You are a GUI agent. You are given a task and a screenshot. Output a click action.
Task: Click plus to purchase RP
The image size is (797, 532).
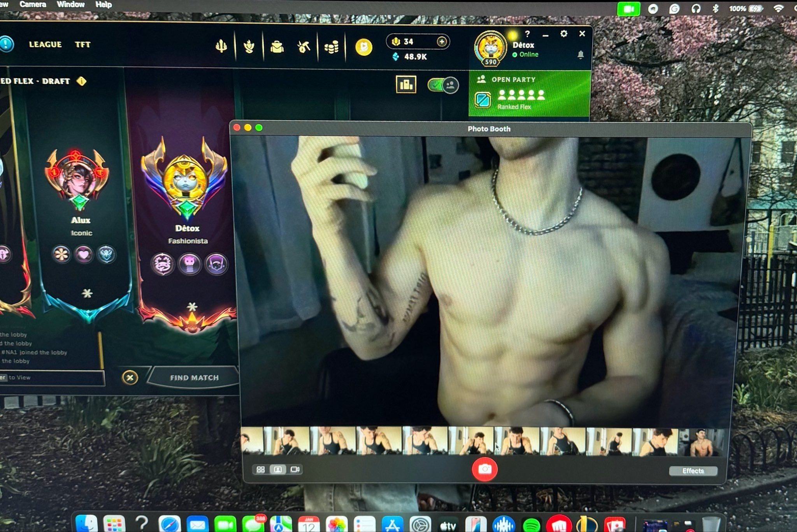coord(442,42)
